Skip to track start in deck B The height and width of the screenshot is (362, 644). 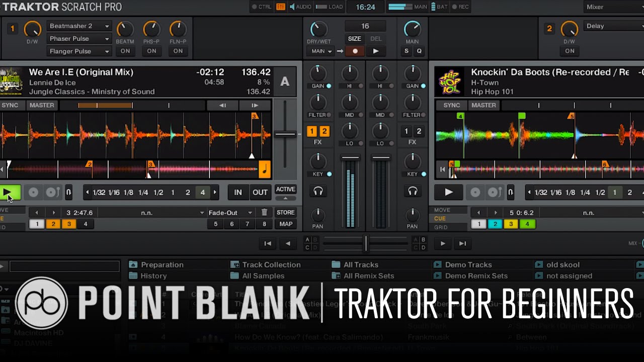point(442,169)
